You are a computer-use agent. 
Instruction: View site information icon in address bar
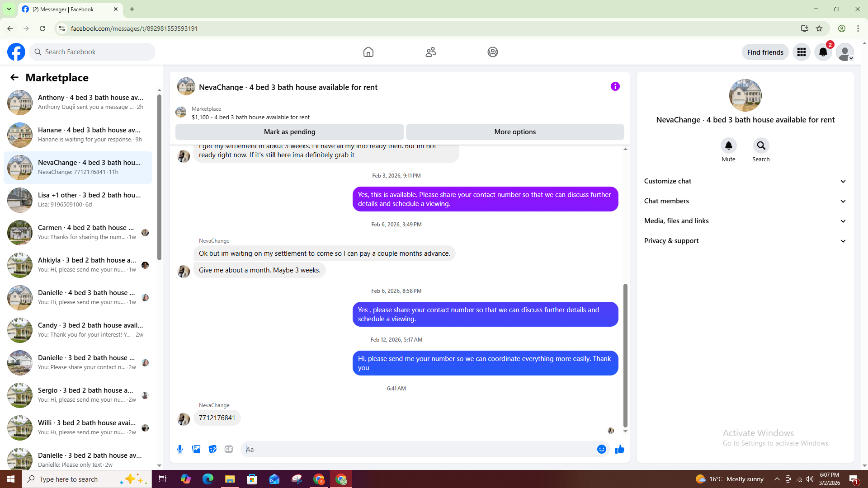pos(62,28)
